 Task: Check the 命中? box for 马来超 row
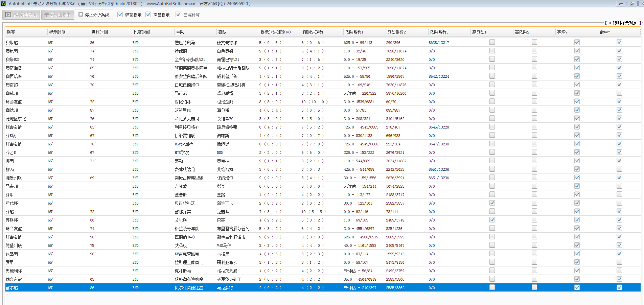coord(619,186)
